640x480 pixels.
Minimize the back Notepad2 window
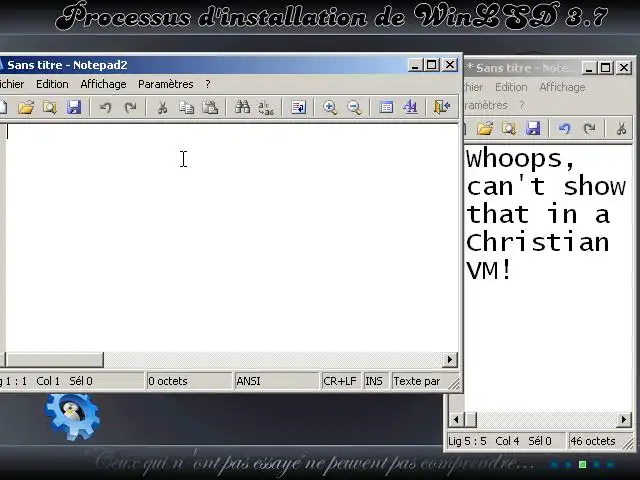coord(588,68)
